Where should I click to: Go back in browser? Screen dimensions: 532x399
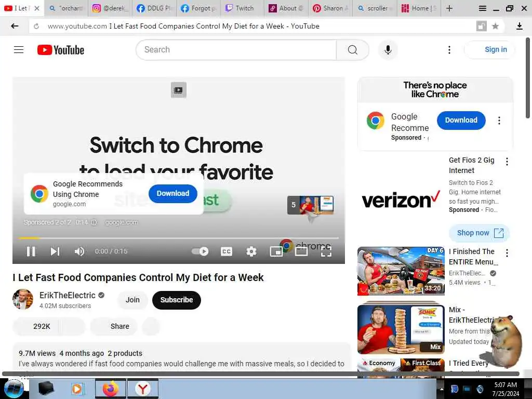[14, 26]
